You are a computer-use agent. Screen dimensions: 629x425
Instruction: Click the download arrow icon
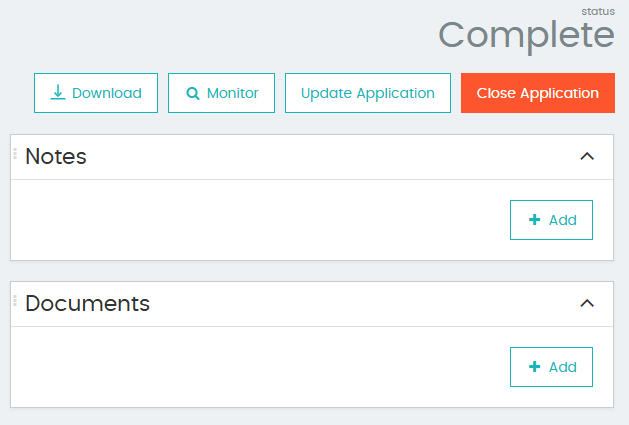pyautogui.click(x=58, y=93)
